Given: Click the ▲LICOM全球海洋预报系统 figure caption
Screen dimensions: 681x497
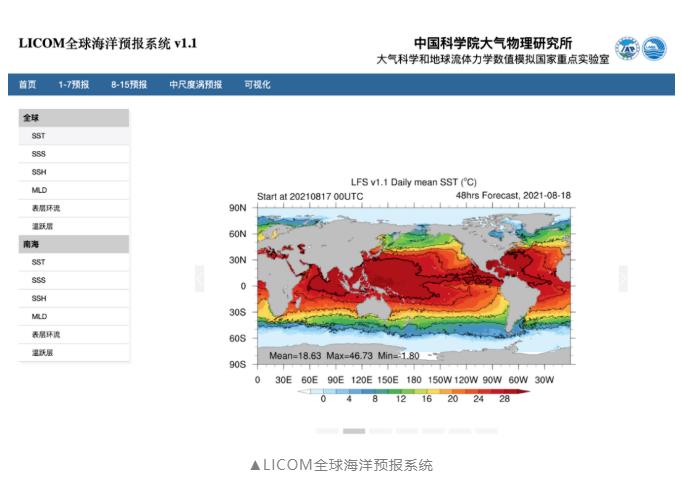Looking at the screenshot, I should pos(342,465).
